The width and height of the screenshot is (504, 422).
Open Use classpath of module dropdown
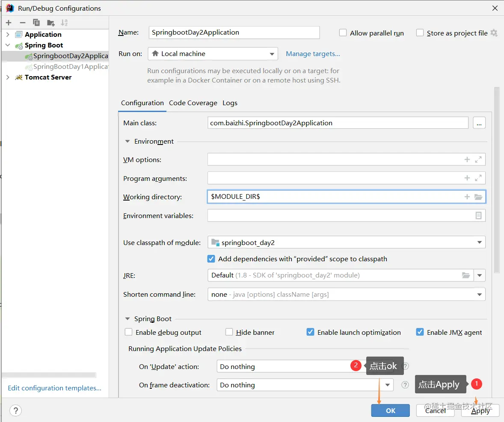click(347, 242)
